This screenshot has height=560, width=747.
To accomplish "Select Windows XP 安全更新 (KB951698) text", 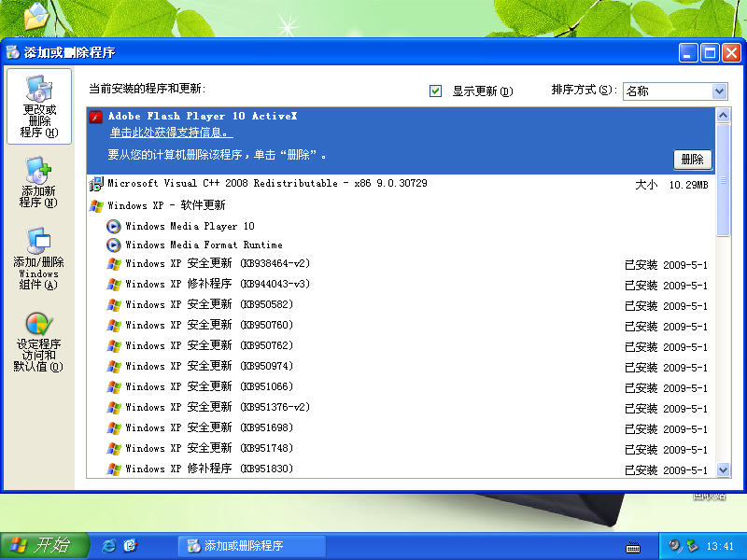I will point(209,428).
